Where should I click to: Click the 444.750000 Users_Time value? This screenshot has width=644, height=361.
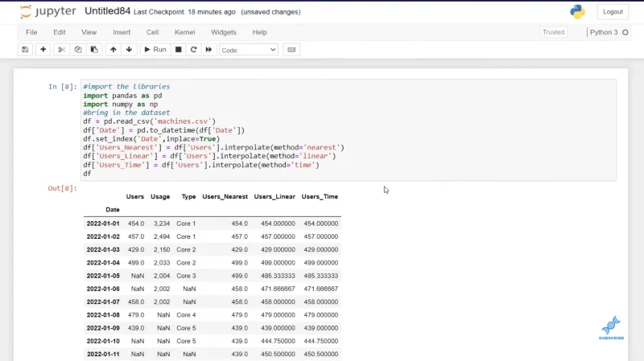[x=320, y=341]
